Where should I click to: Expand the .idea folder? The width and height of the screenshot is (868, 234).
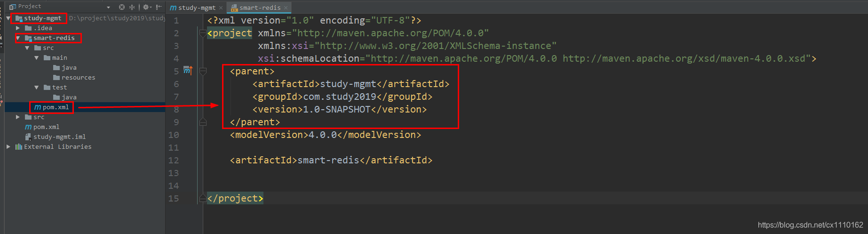coord(18,28)
